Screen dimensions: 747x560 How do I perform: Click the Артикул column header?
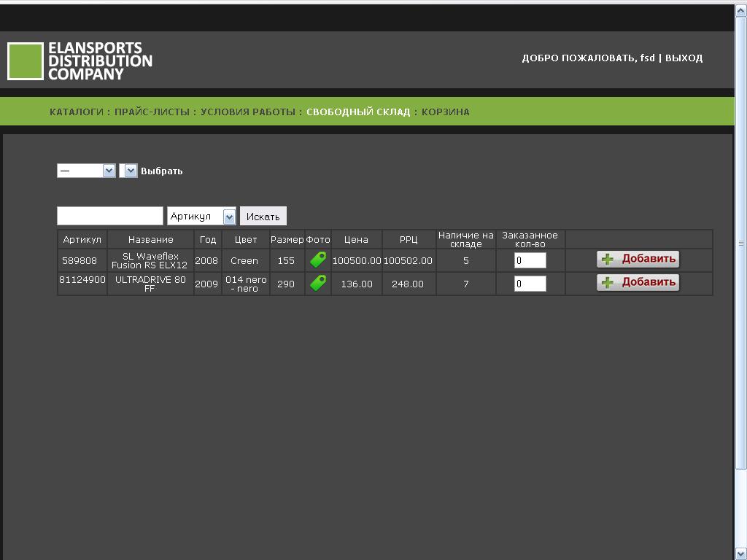pyautogui.click(x=82, y=239)
